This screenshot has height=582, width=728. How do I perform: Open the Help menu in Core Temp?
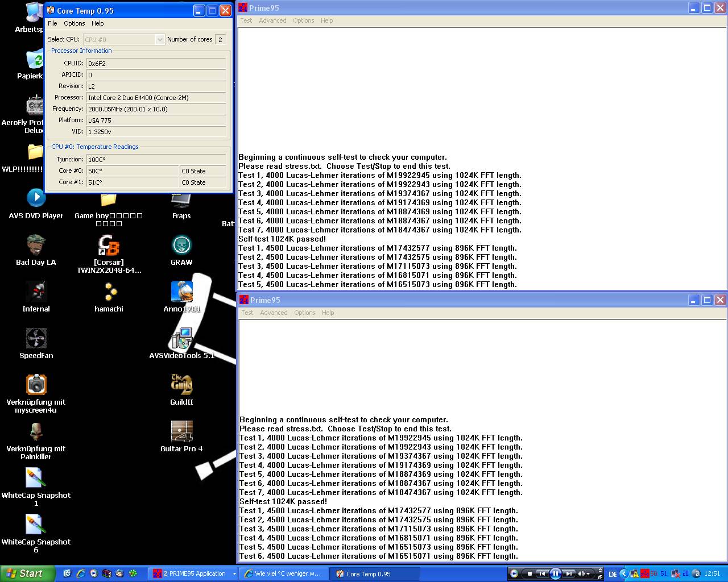pos(97,23)
